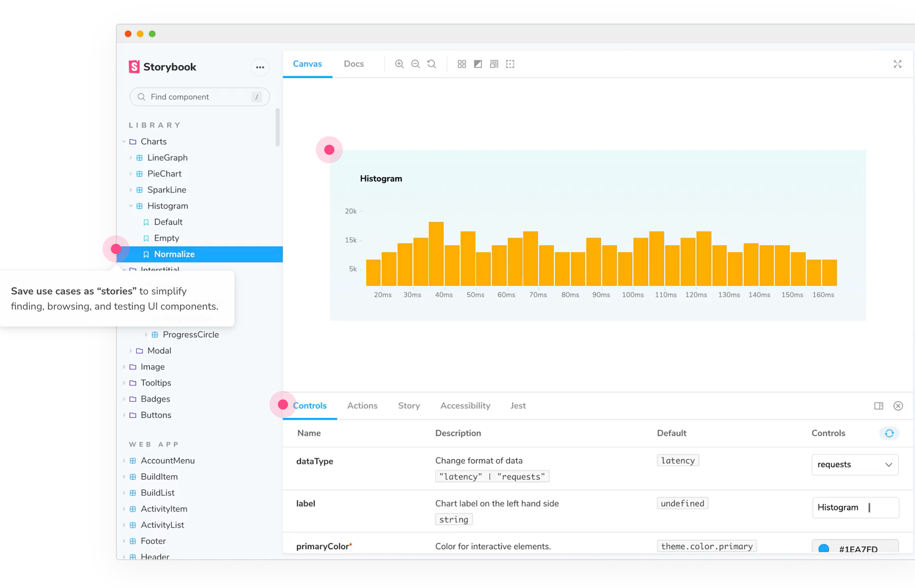
Task: Open the dataType requests dropdown
Action: coord(855,465)
